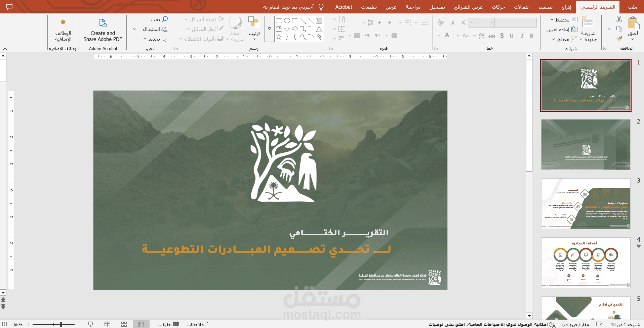Click the Text Direction icon
Viewport: 644px width, 328px height.
coord(342,19)
